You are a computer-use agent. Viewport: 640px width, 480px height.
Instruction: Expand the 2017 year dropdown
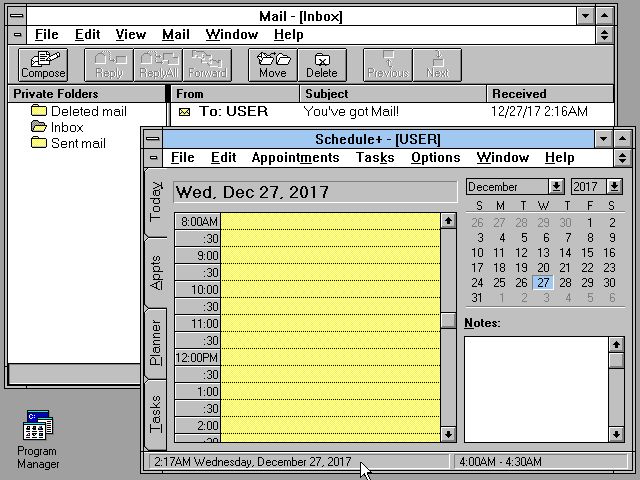tap(614, 187)
